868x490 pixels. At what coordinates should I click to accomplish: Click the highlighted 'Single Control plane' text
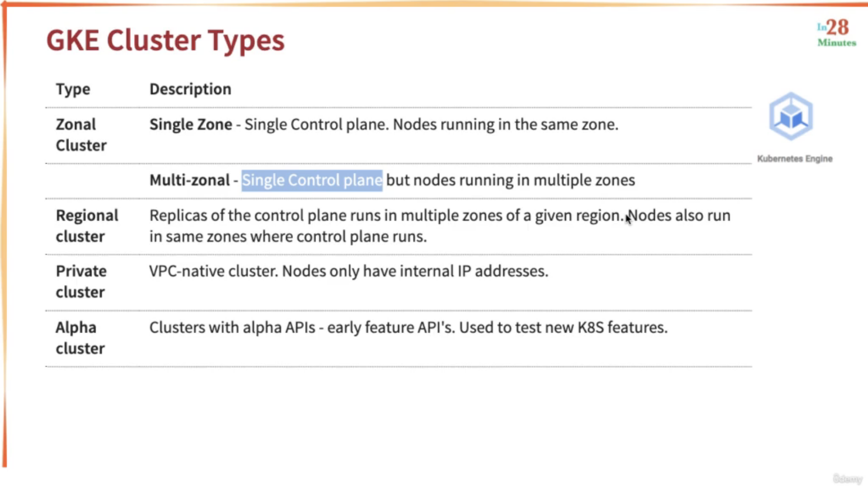pos(312,180)
